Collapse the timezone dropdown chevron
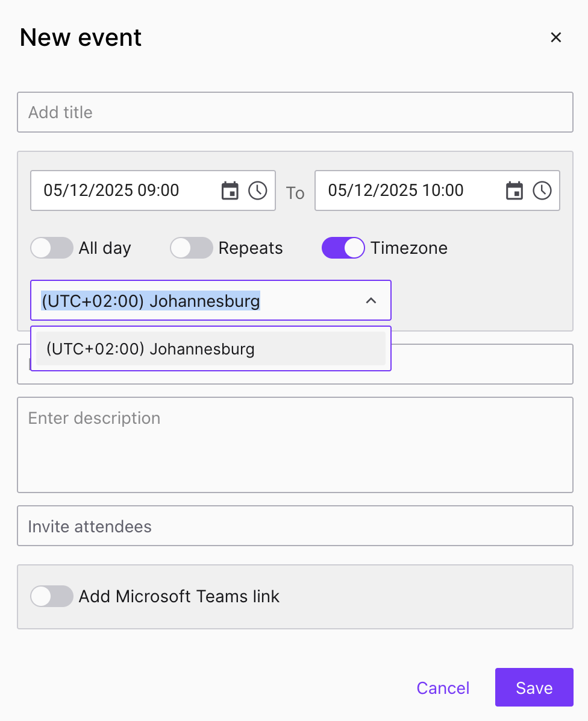This screenshot has width=588, height=721. 371,301
